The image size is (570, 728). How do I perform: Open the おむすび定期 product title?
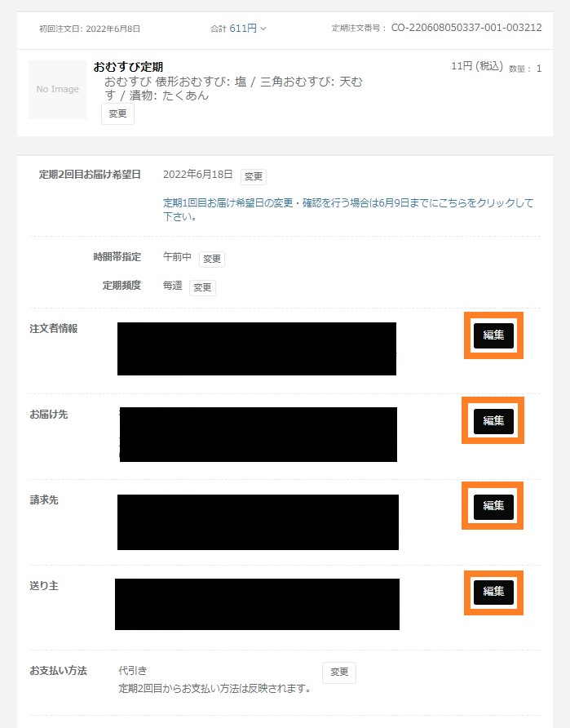[x=128, y=67]
